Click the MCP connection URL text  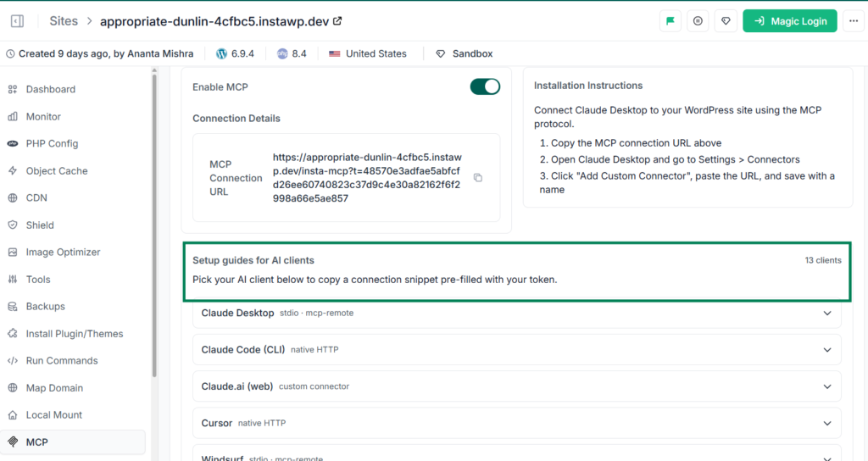[x=367, y=178]
